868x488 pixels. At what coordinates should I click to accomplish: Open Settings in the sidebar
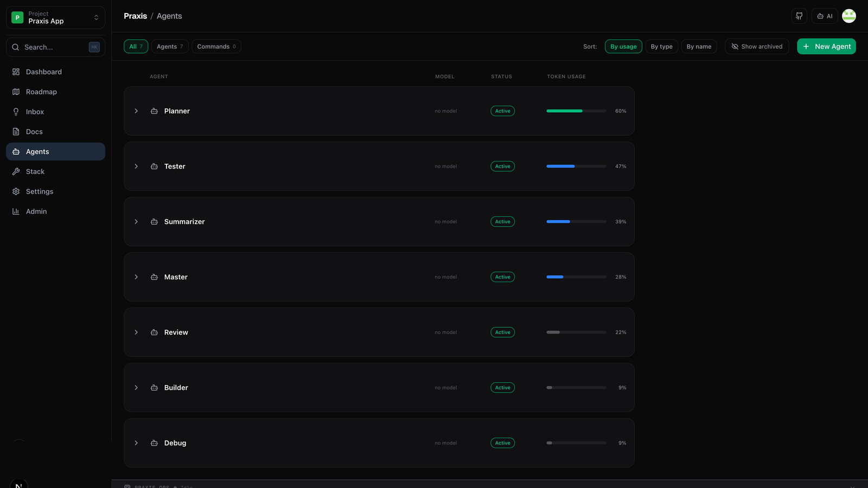(x=40, y=191)
